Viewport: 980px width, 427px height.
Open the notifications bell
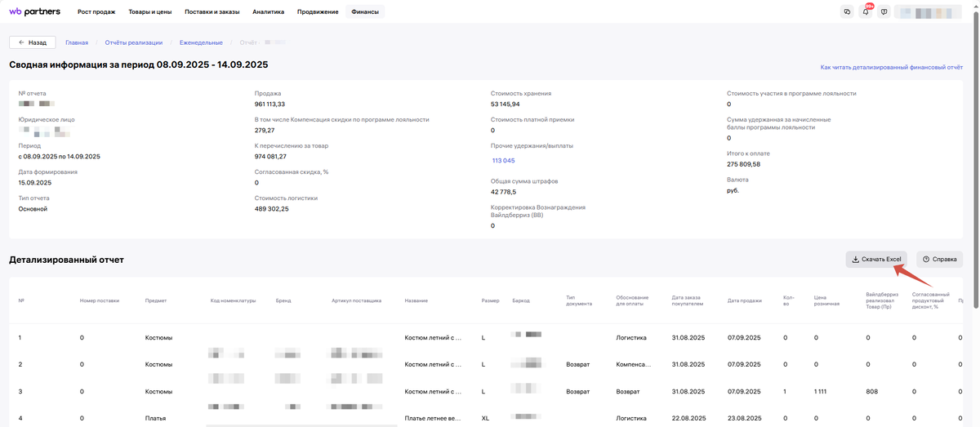[866, 12]
